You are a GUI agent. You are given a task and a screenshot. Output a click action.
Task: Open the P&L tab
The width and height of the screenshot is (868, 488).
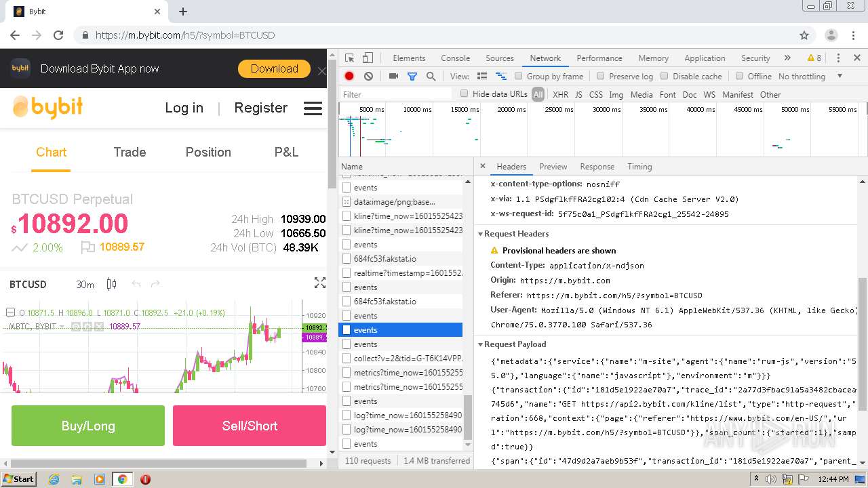click(286, 152)
